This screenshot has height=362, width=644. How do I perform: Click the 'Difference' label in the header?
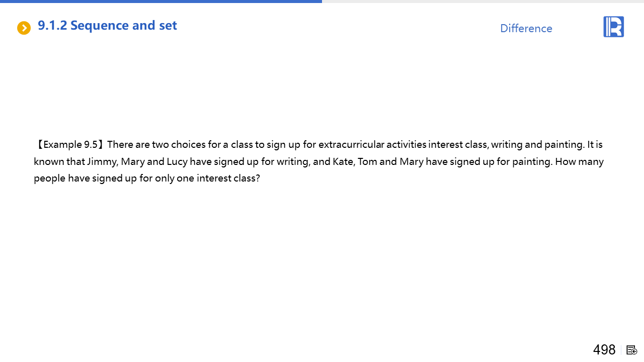526,29
